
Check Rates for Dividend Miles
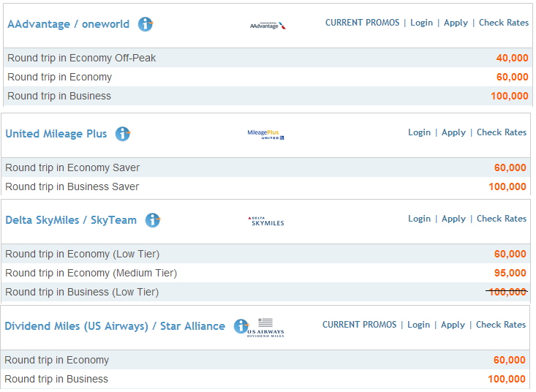pyautogui.click(x=501, y=325)
